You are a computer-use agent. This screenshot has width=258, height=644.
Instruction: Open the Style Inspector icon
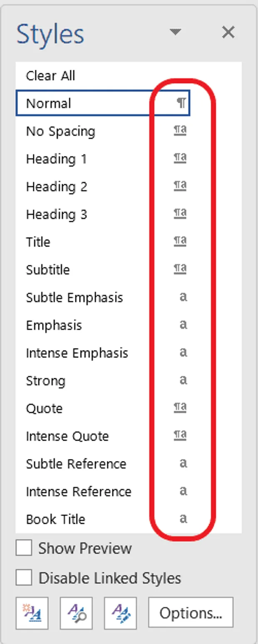pyautogui.click(x=76, y=613)
